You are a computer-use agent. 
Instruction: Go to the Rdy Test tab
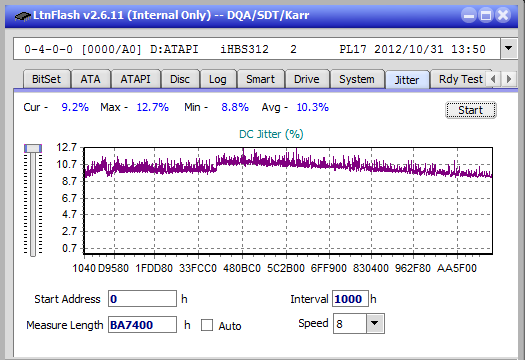click(x=461, y=79)
